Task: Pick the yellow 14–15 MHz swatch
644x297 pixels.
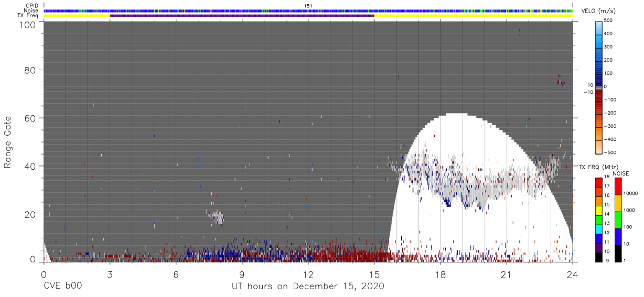Action: pyautogui.click(x=599, y=210)
